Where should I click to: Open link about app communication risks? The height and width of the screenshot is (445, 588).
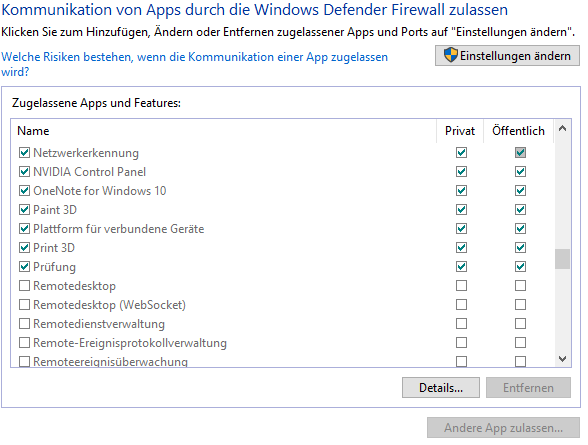click(194, 64)
